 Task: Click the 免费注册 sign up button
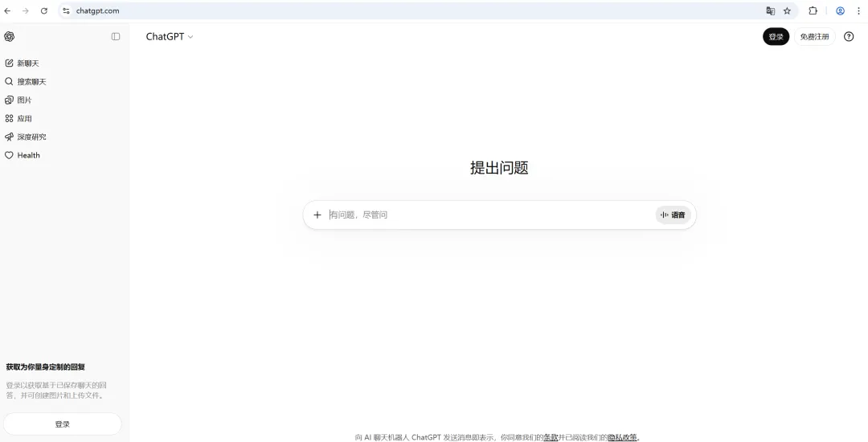pyautogui.click(x=814, y=36)
